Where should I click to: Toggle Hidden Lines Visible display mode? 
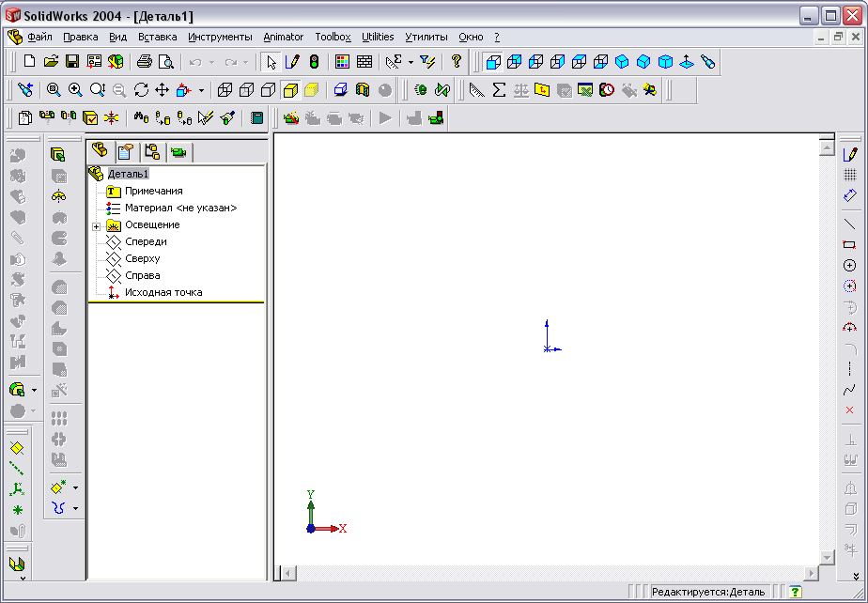246,90
